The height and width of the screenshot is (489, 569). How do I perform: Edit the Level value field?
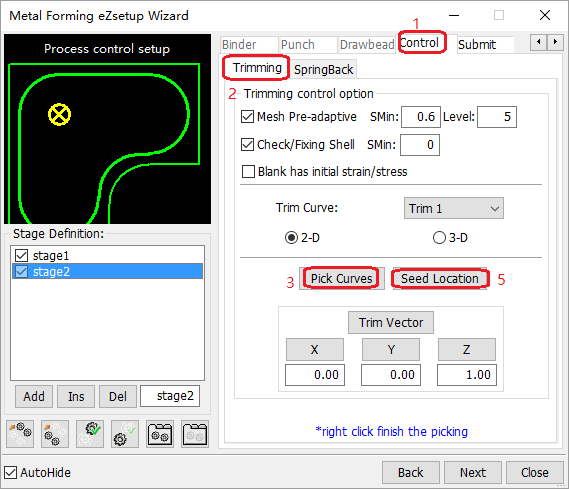tap(497, 117)
